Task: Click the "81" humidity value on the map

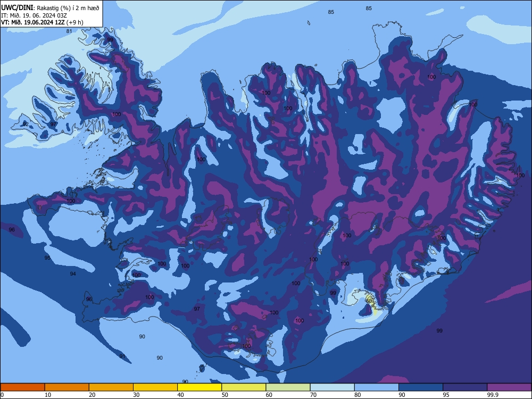Action: [69, 31]
